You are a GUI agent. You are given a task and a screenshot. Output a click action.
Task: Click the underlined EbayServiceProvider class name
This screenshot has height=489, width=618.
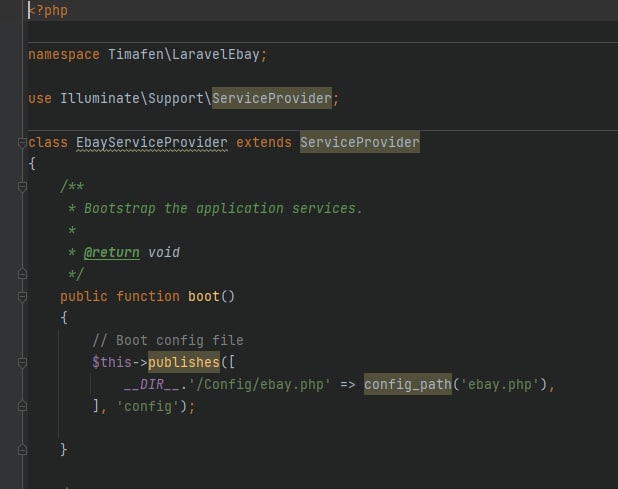tap(152, 143)
